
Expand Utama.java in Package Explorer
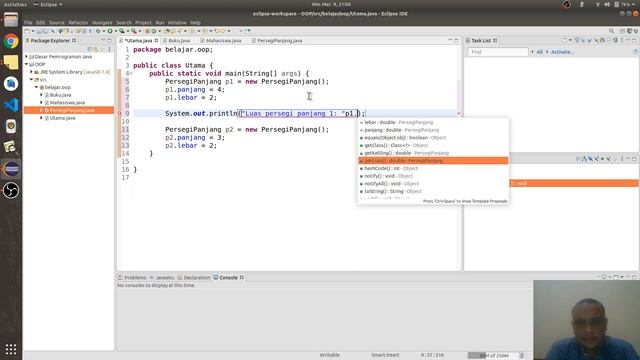[41, 118]
